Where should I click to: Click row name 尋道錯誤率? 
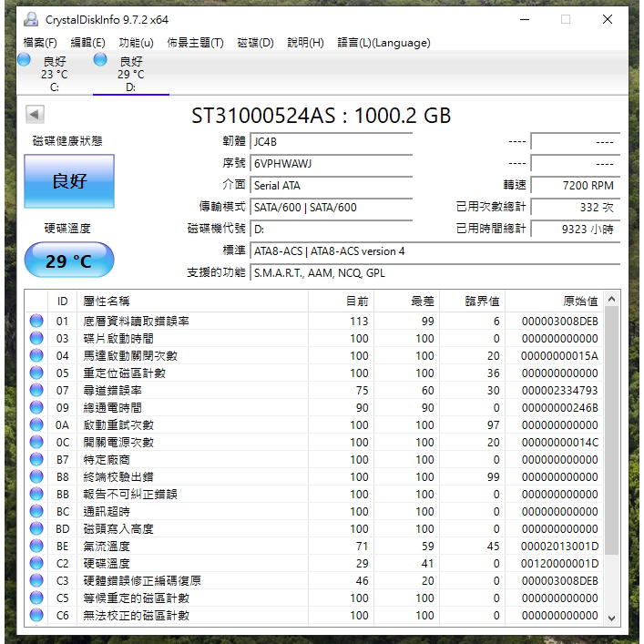point(112,390)
